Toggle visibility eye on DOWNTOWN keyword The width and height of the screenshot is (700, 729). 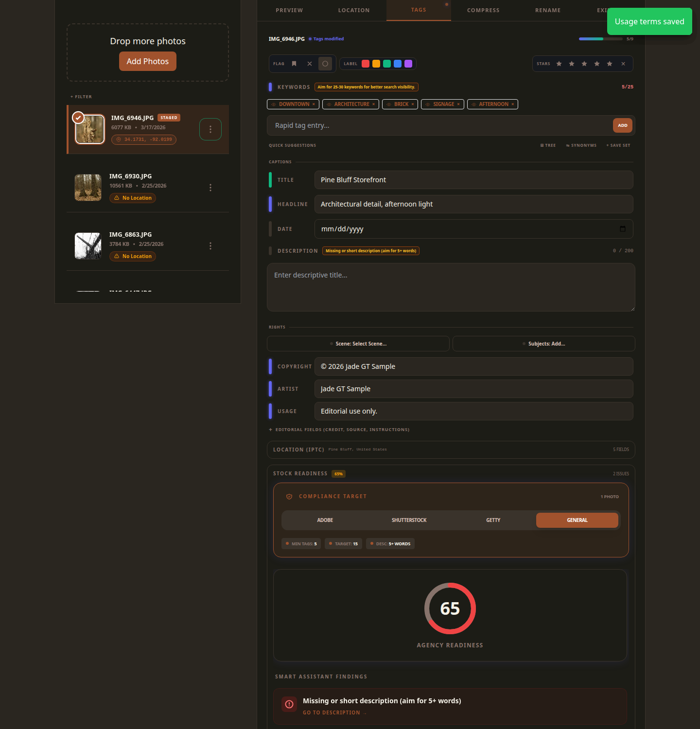pos(274,104)
